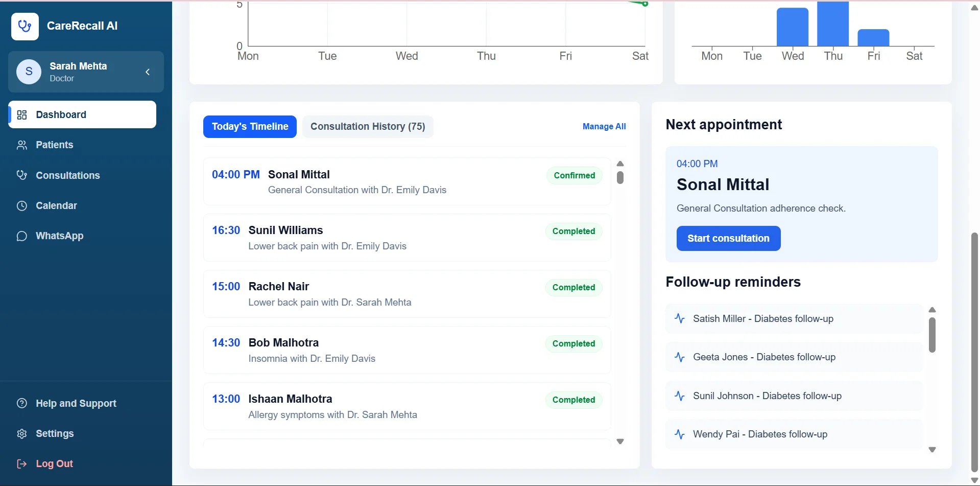Click the Manage All link

pos(604,126)
